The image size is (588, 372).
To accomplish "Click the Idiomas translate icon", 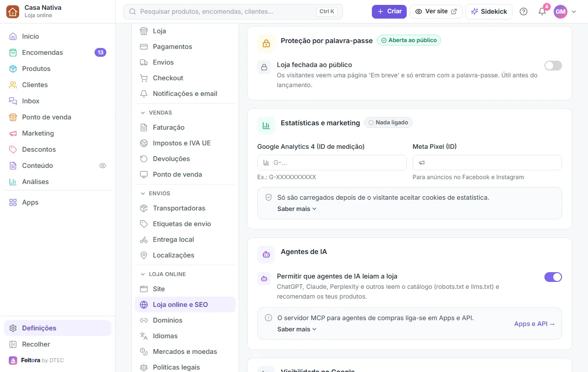I will point(144,336).
